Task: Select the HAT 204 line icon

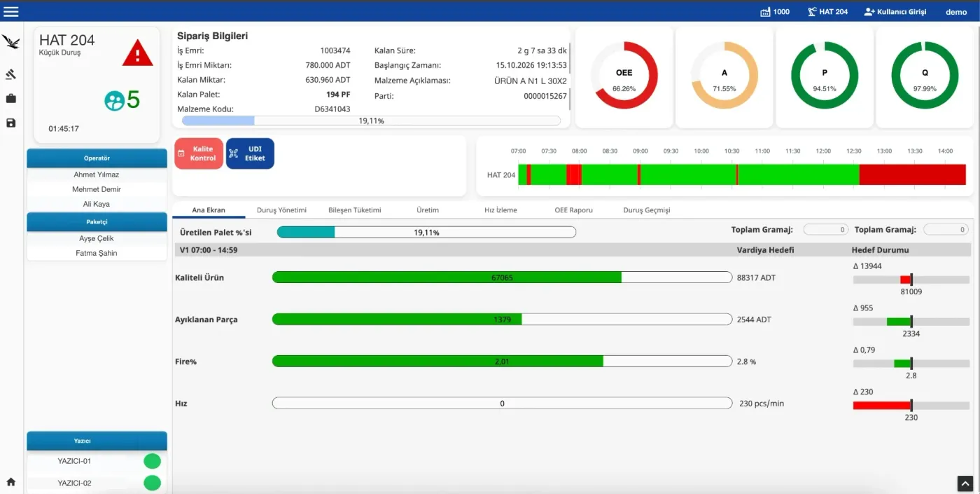Action: [811, 12]
